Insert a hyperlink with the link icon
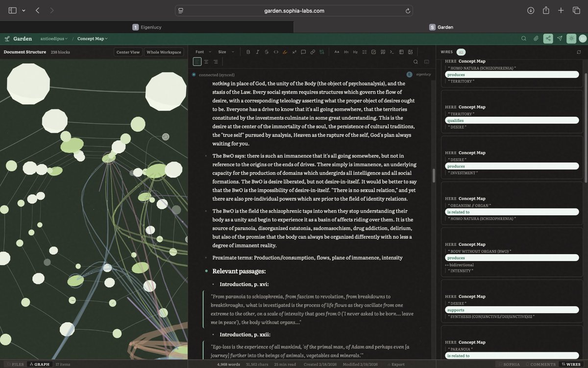Screen dimensions: 588x368 coord(313,52)
